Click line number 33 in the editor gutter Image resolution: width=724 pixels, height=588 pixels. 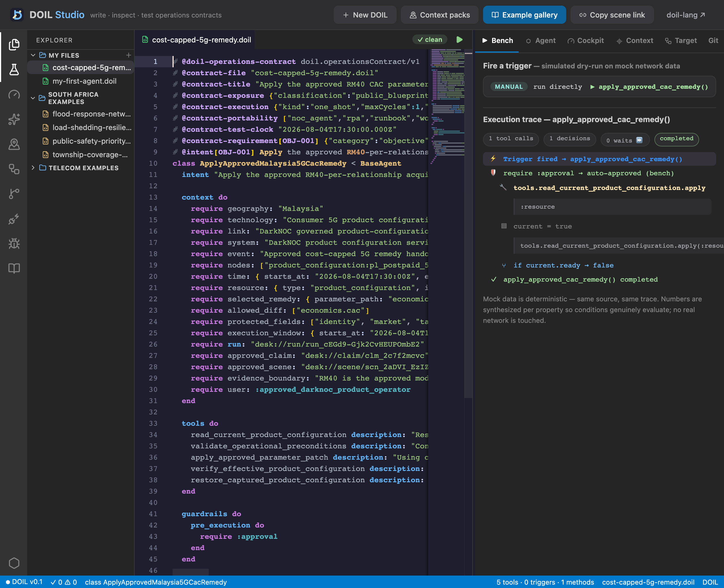coord(153,423)
